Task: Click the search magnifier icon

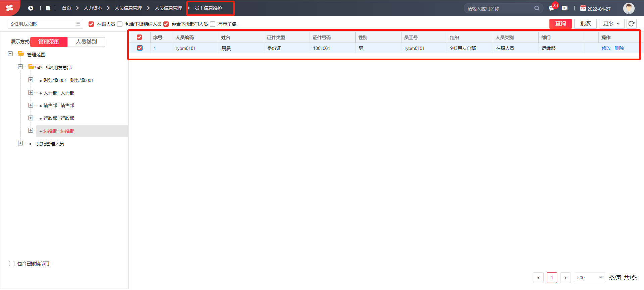Action: pos(537,8)
